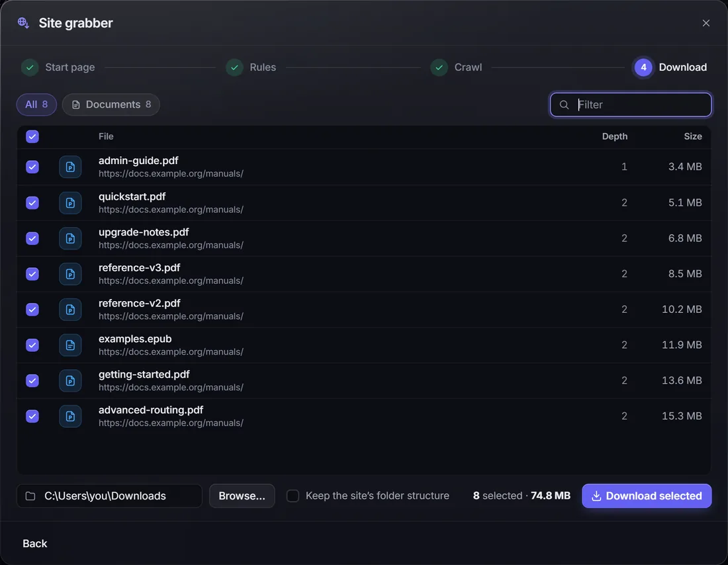
Task: Jump to the Start page step label
Action: (70, 67)
